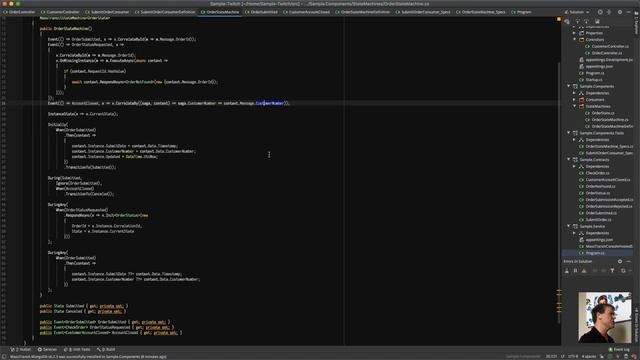Click the webcam video thumbnail
Image resolution: width=640 pixels, height=360 pixels.
pos(604,317)
